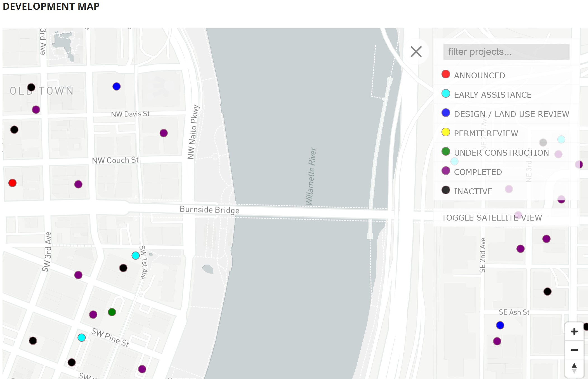
Task: Click red announced marker near NW Couch St
Action: pyautogui.click(x=13, y=183)
